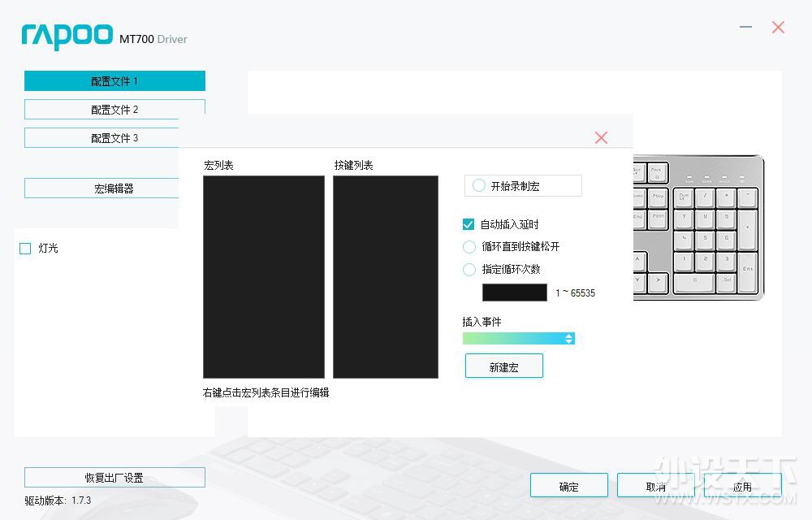Toggle the 灯光 lighting checkbox
This screenshot has width=812, height=520.
[25, 248]
